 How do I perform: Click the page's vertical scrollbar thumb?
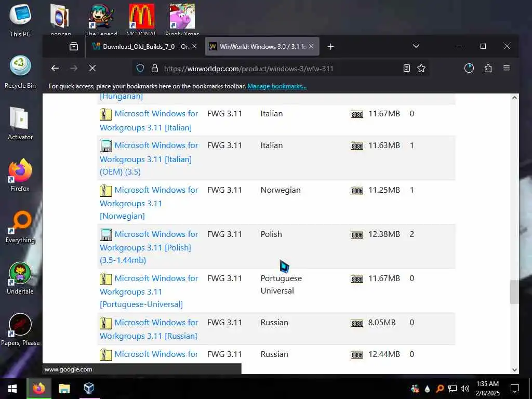(514, 292)
